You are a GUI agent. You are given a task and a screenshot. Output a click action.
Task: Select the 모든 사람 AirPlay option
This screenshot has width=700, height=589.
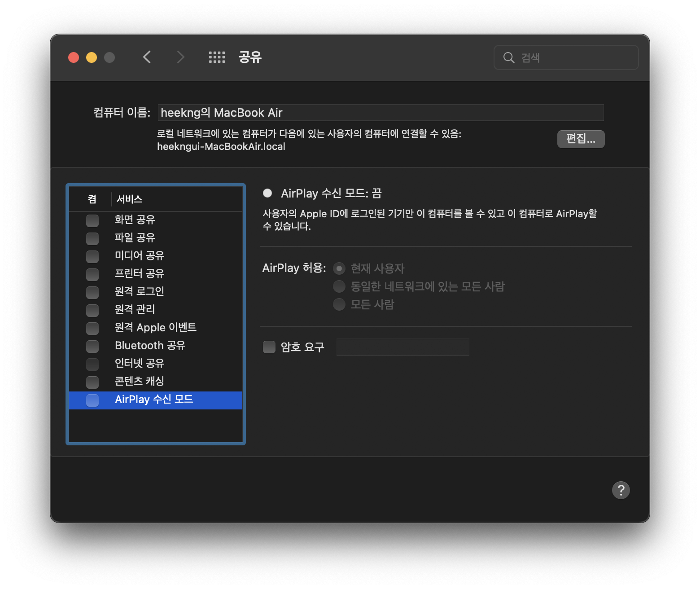pyautogui.click(x=340, y=304)
